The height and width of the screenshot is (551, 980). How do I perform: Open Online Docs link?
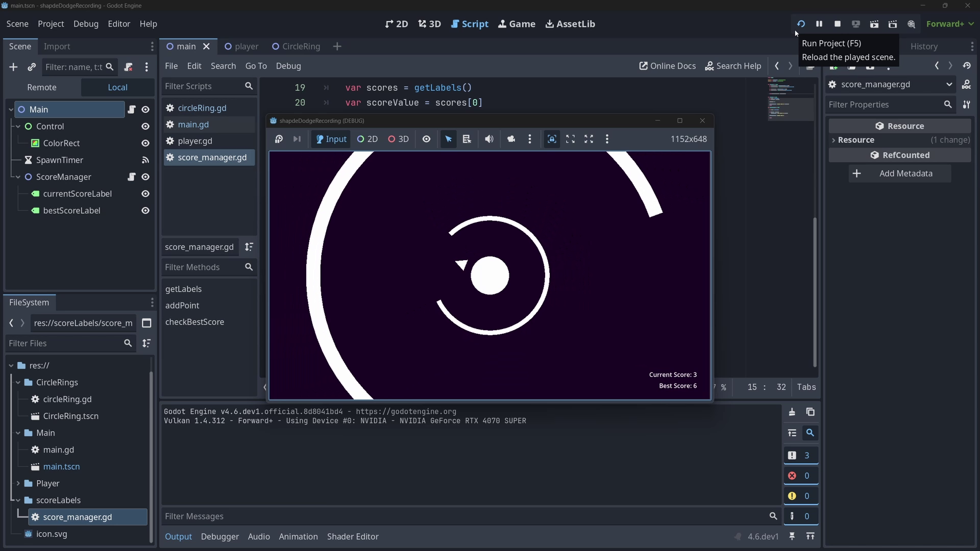pos(668,66)
